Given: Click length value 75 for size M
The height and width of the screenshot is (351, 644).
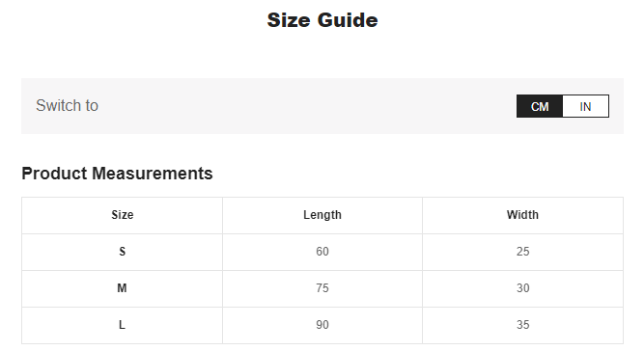Looking at the screenshot, I should 322,288.
